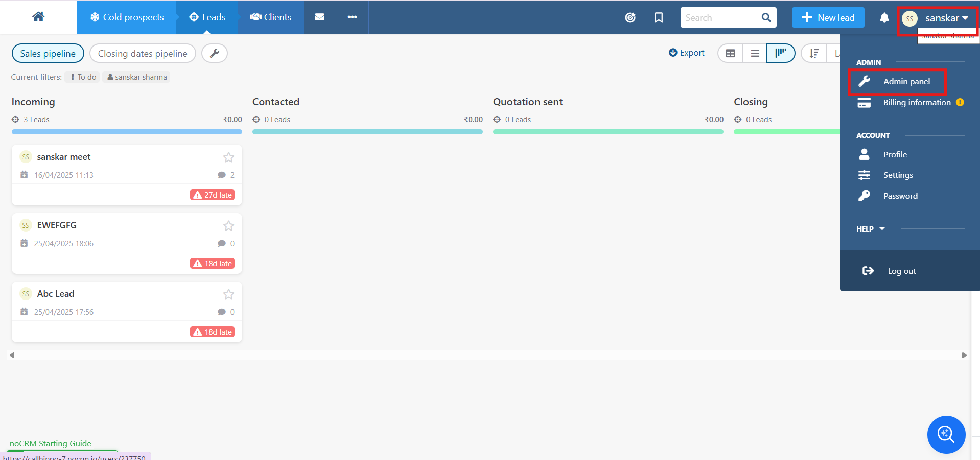
Task: Click the To do filter tag
Action: [x=83, y=77]
